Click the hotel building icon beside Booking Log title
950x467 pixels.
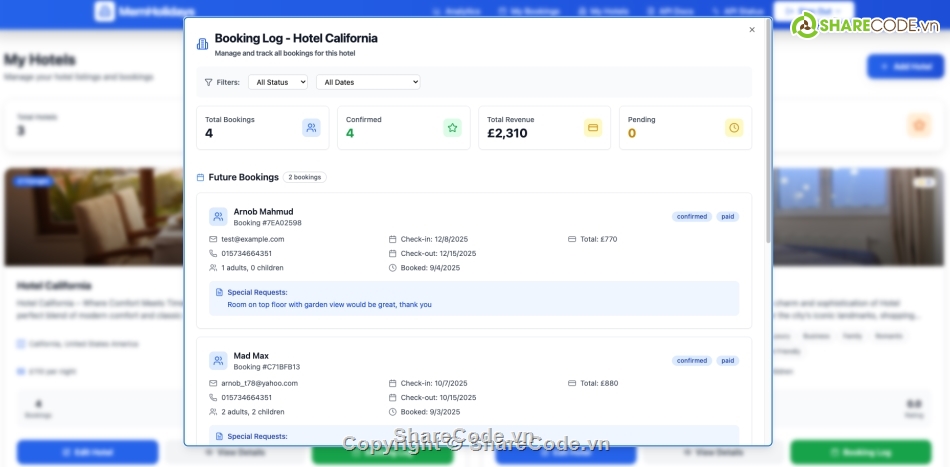coord(203,44)
